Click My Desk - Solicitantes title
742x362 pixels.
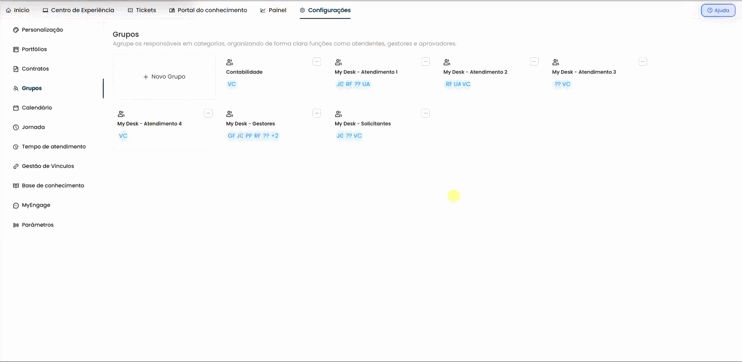coord(363,124)
